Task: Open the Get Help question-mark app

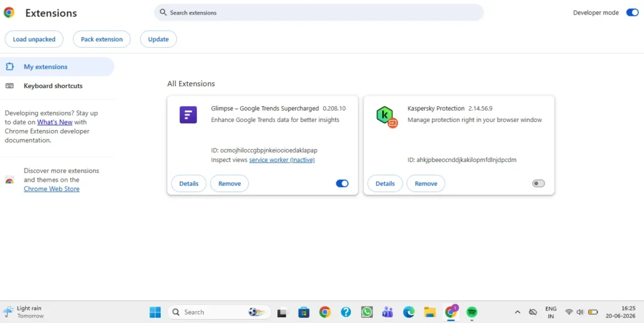Action: [346, 312]
